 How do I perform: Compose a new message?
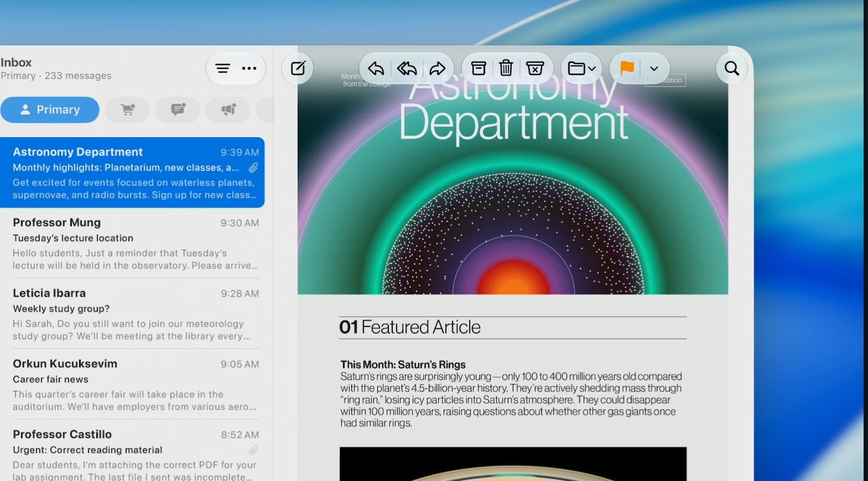(x=298, y=68)
